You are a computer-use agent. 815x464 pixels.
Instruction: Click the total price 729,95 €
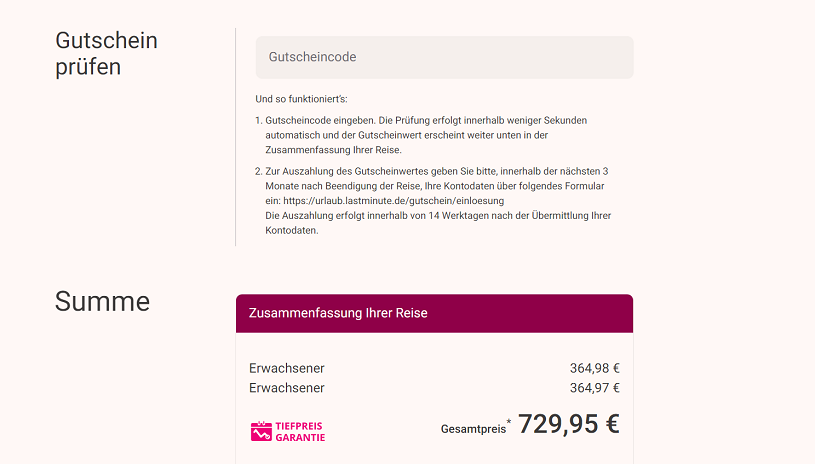(568, 424)
